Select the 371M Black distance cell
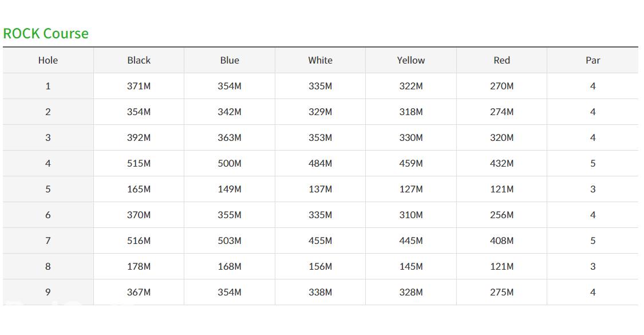 [139, 86]
